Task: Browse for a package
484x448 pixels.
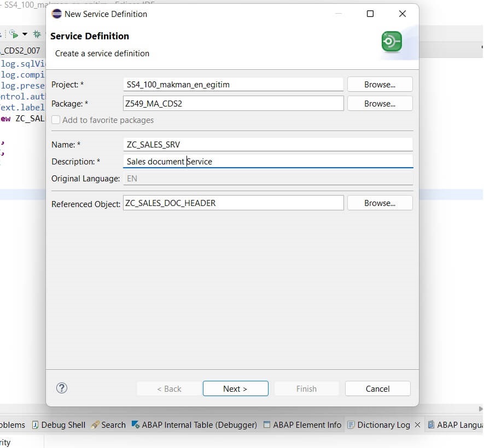Action: click(380, 104)
